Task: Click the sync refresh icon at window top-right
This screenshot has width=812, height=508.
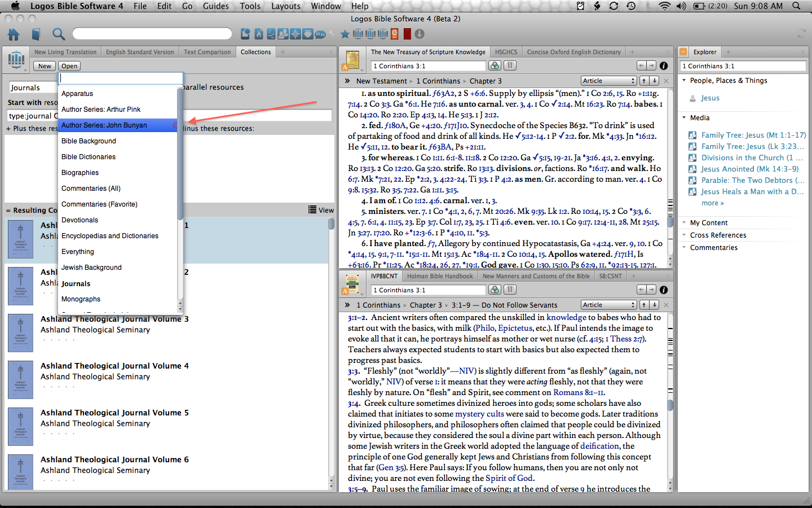Action: (801, 34)
